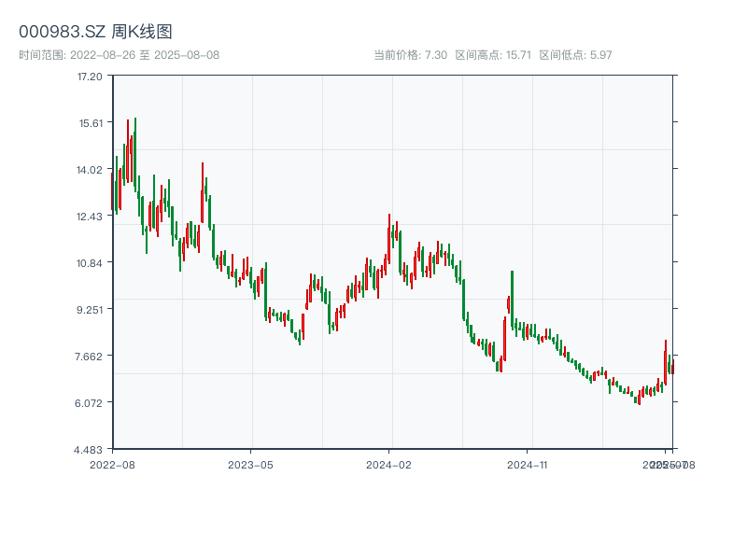Viewport: 747px width, 560px height.
Task: Click the interval low 区间低点: 5.97
Action: click(x=575, y=55)
